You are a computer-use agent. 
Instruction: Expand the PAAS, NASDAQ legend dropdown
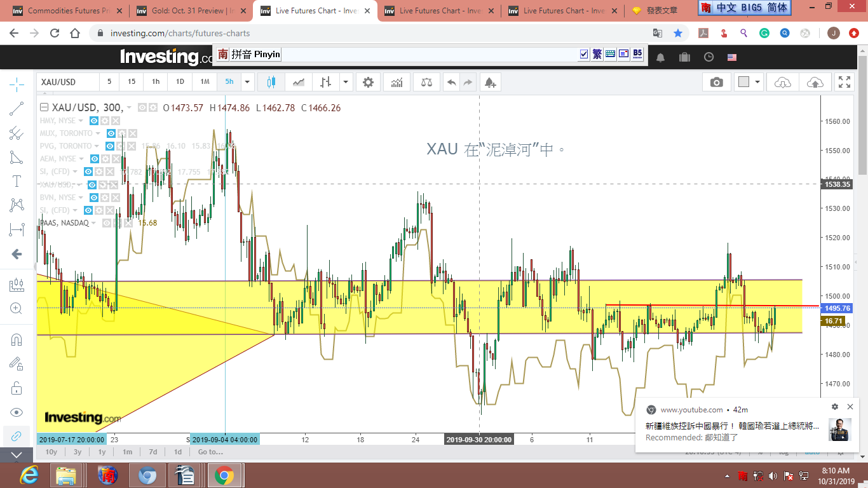pos(94,223)
